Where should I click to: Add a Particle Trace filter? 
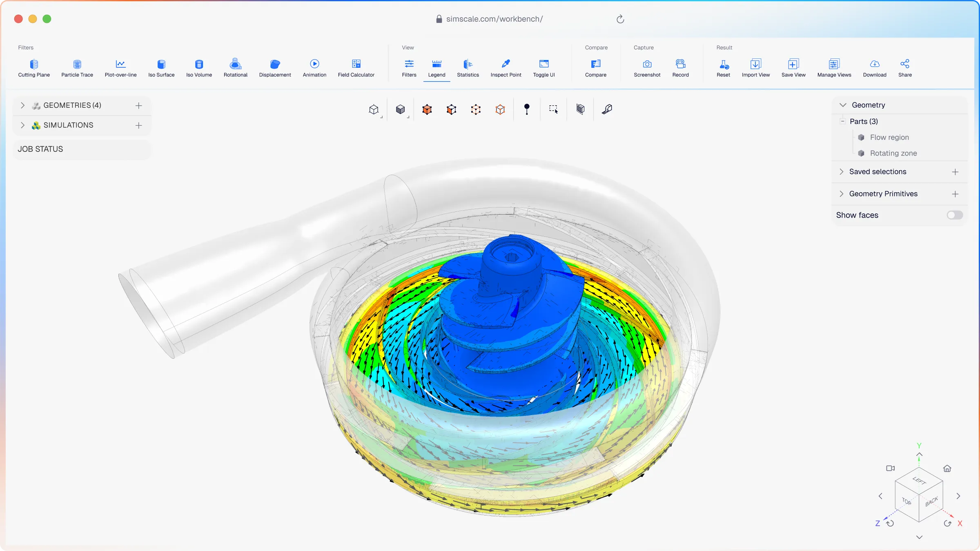click(77, 68)
